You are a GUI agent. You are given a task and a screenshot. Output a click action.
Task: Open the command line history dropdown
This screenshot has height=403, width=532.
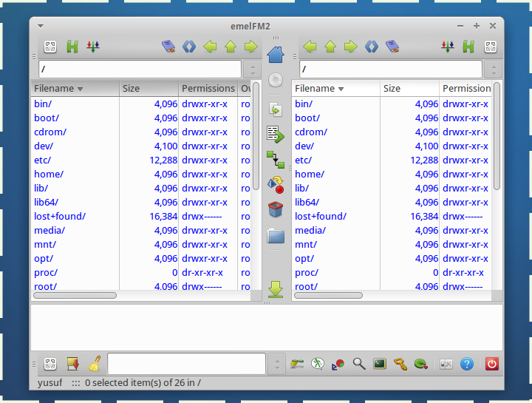point(277,365)
